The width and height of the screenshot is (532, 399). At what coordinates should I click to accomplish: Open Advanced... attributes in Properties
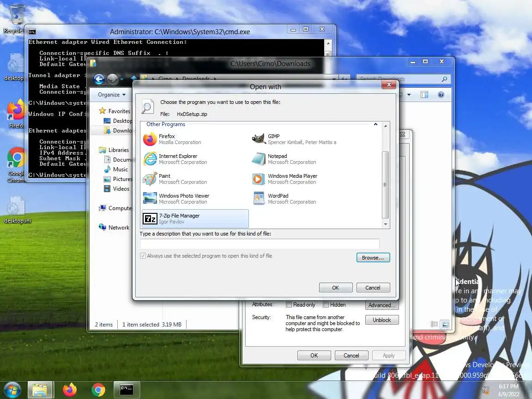[x=382, y=305]
